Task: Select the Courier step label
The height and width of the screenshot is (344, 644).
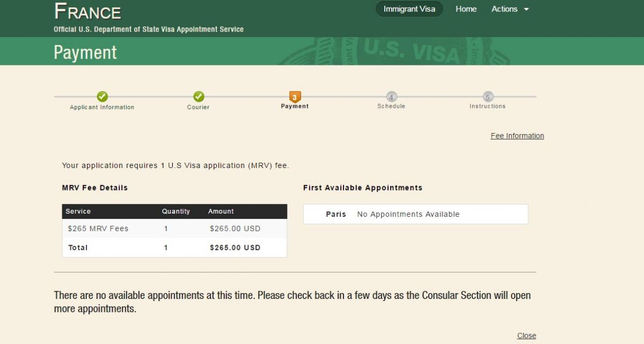Action: pos(199,107)
